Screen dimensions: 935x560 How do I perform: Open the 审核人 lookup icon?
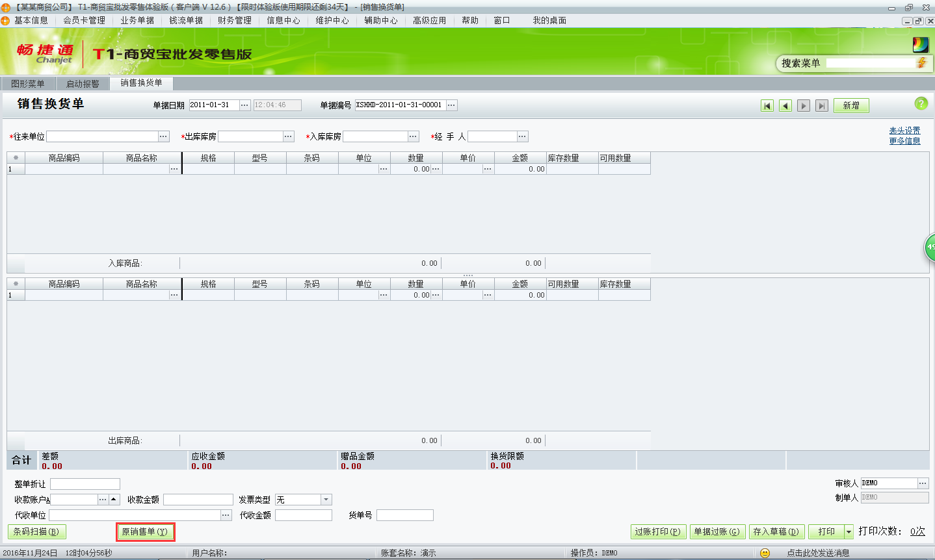pos(924,483)
